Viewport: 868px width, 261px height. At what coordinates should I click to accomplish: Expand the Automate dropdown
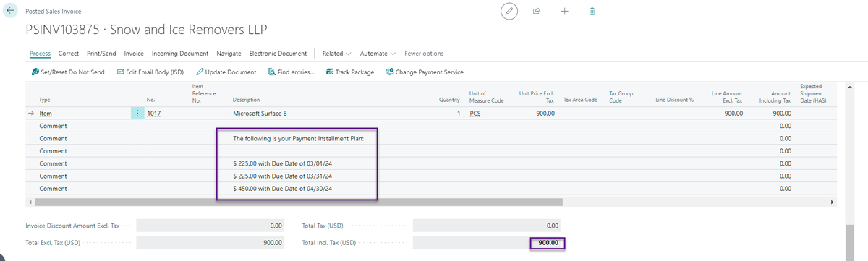coord(378,54)
